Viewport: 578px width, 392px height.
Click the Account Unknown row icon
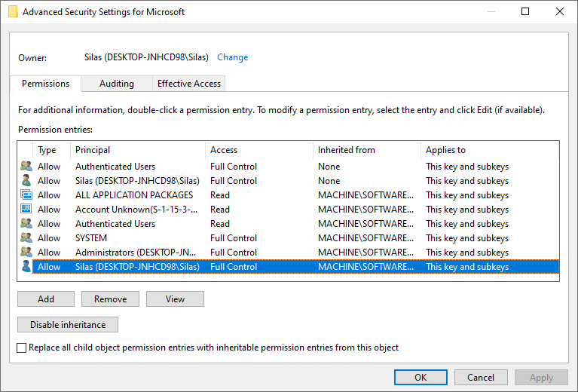[26, 209]
